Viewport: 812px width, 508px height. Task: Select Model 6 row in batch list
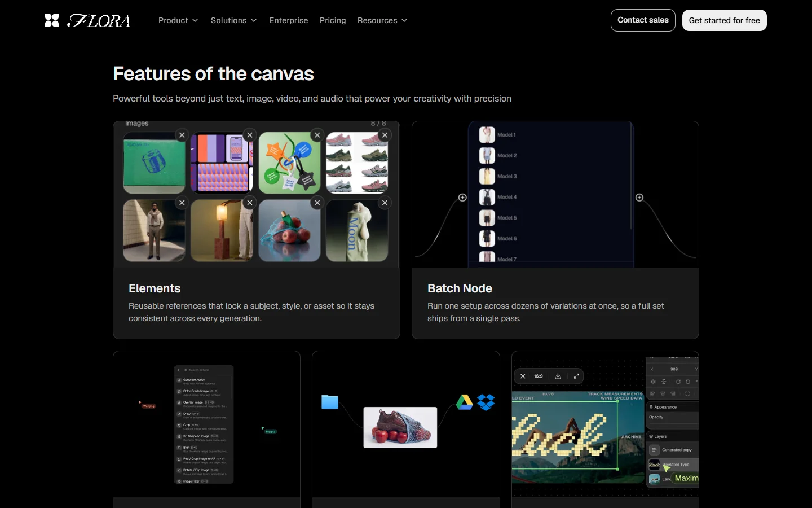498,238
